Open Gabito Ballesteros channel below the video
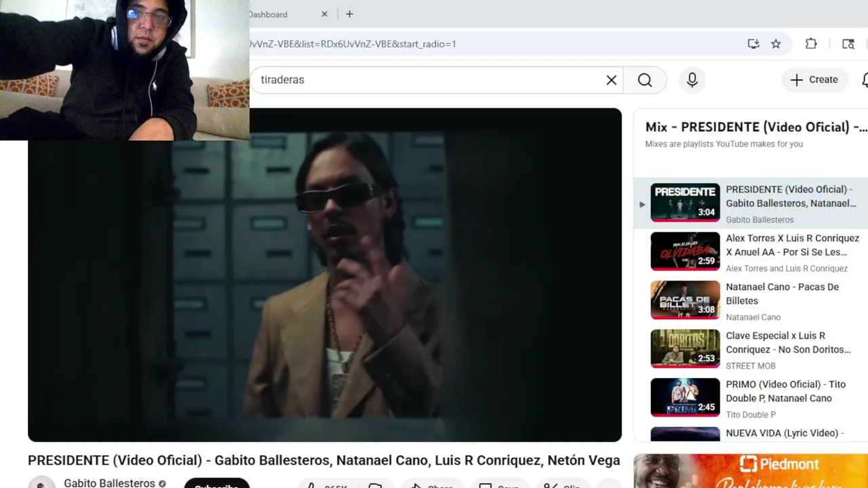The height and width of the screenshot is (488, 868). tap(109, 483)
